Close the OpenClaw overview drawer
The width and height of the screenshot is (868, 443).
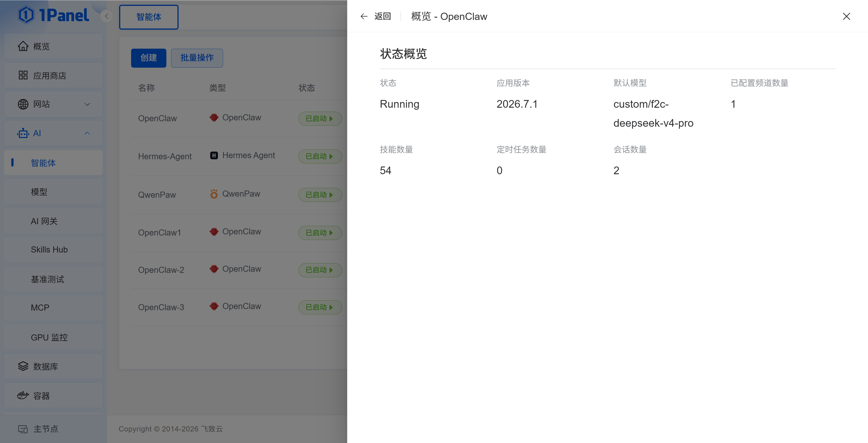(846, 16)
